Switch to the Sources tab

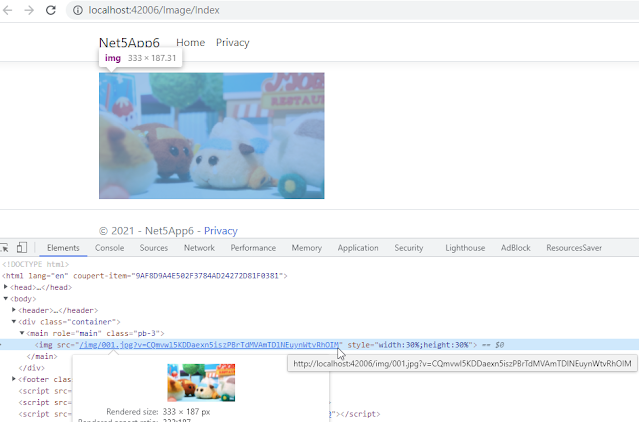[x=154, y=248]
